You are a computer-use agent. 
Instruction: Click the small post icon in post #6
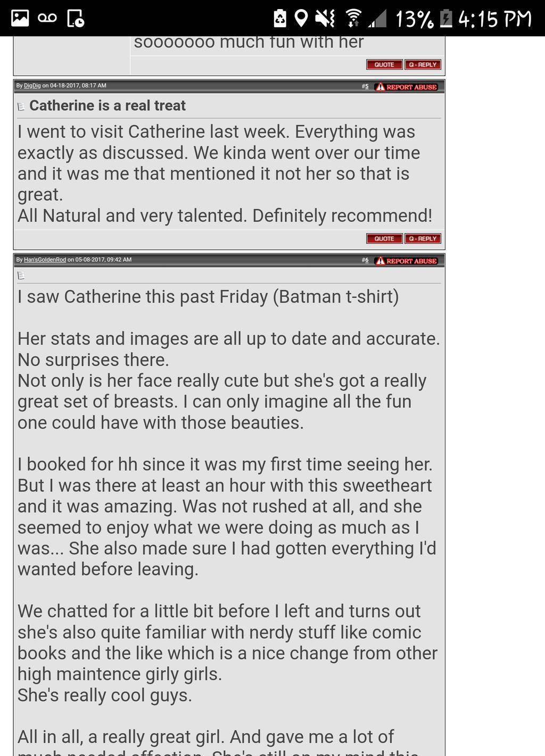pos(21,275)
